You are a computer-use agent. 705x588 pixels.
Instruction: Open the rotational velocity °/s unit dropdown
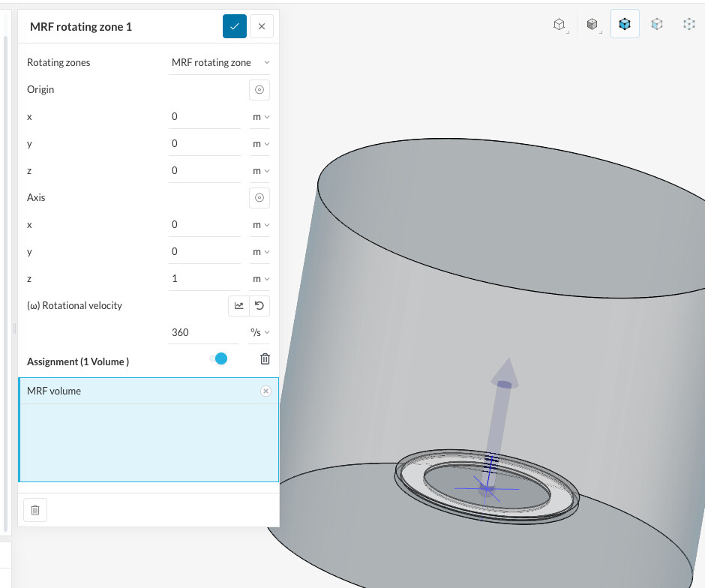coord(259,333)
